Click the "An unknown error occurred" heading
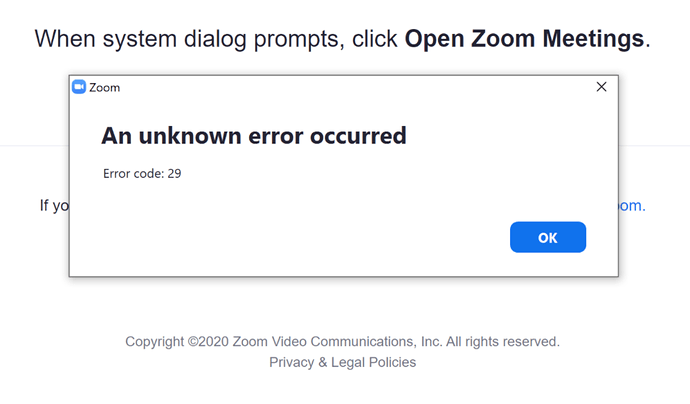 [253, 136]
